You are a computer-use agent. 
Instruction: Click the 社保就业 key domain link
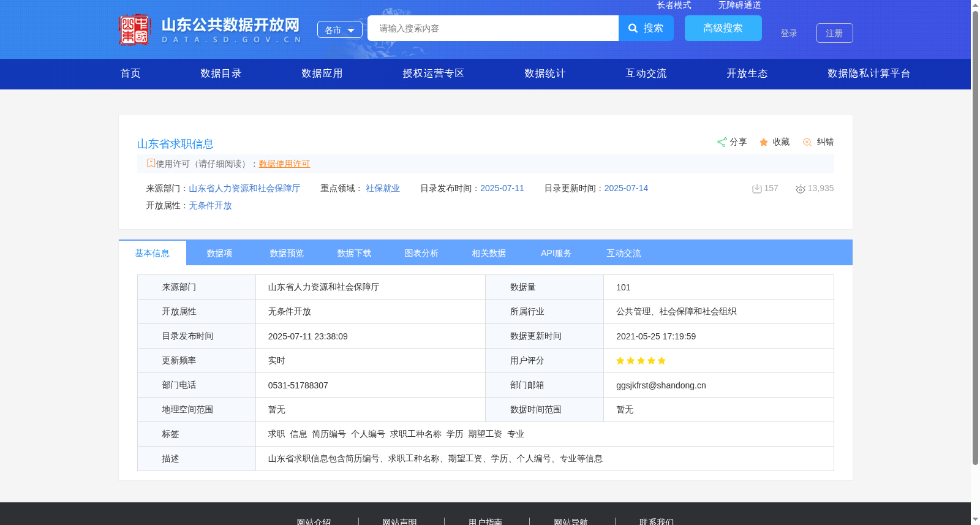(383, 189)
